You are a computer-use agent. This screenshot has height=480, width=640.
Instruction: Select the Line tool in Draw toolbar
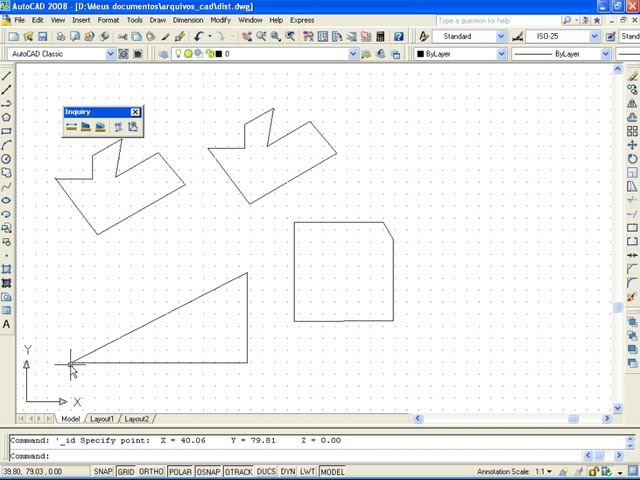(x=6, y=76)
